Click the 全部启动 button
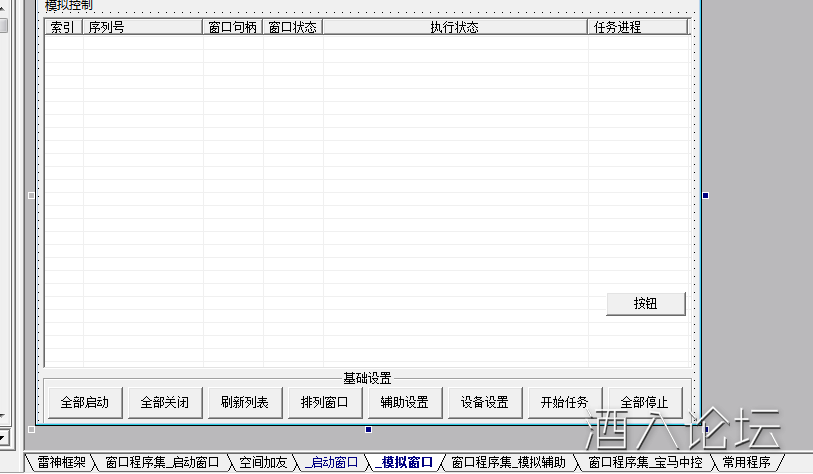 [85, 402]
